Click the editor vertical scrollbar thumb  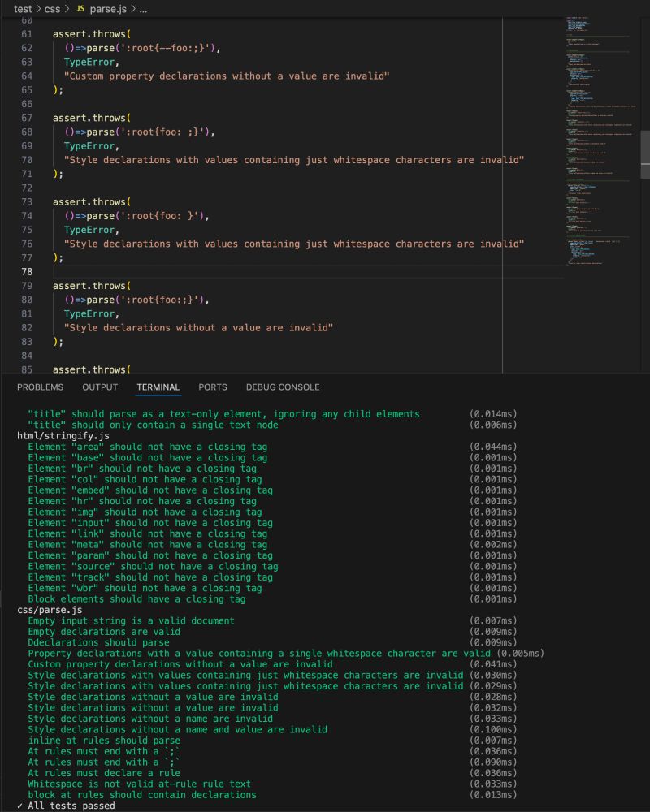[x=645, y=154]
